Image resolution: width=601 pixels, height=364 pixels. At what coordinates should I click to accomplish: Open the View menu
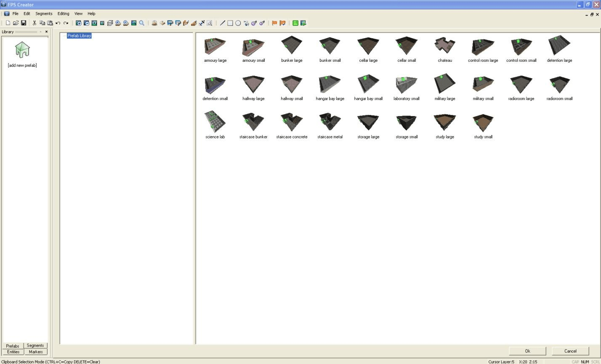78,13
